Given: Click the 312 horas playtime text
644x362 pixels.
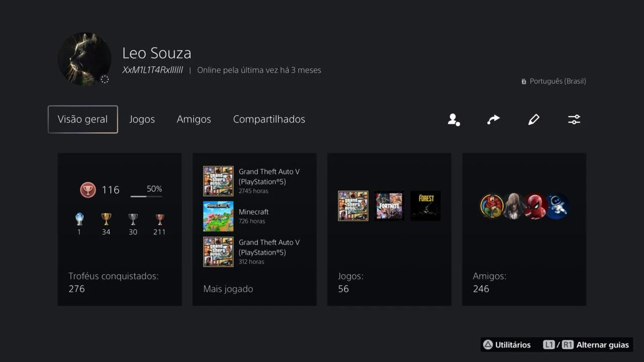Looking at the screenshot, I should click(251, 262).
